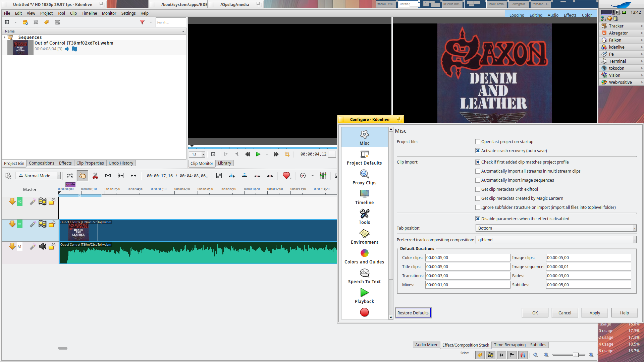
Task: Click the Favorite effects heart icon
Action: (286, 176)
